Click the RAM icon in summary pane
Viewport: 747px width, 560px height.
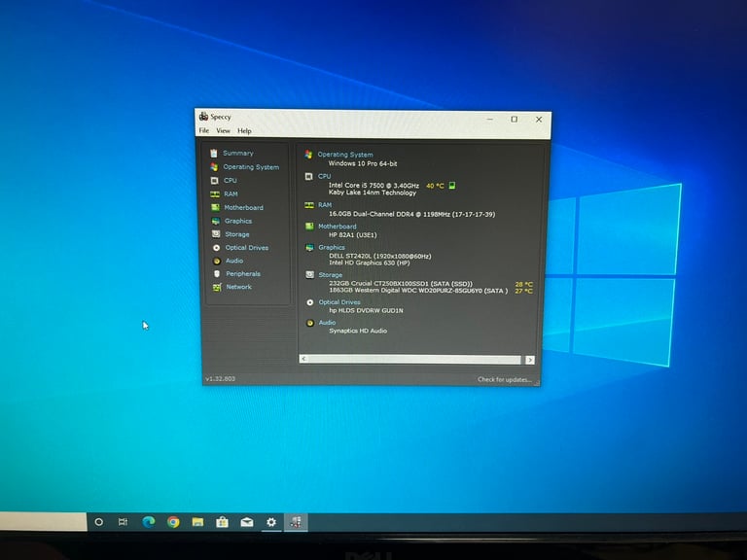(x=309, y=205)
